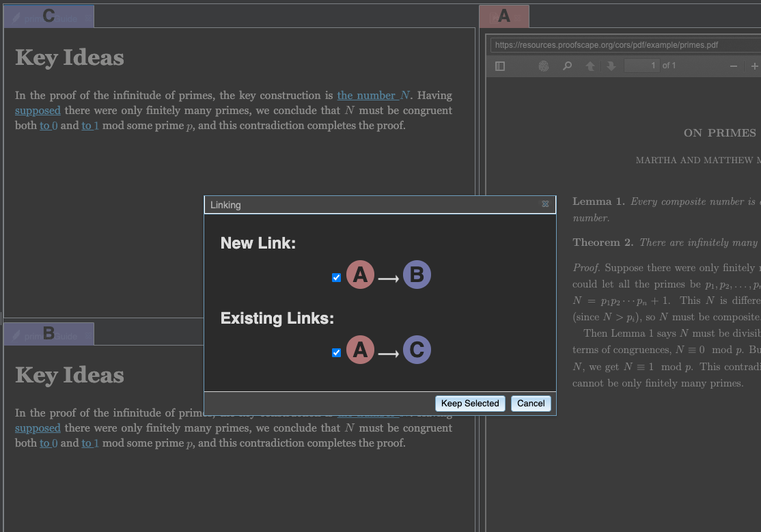The height and width of the screenshot is (532, 761).
Task: Click the 'ON PRIMES' title in the PDF
Action: [x=720, y=133]
